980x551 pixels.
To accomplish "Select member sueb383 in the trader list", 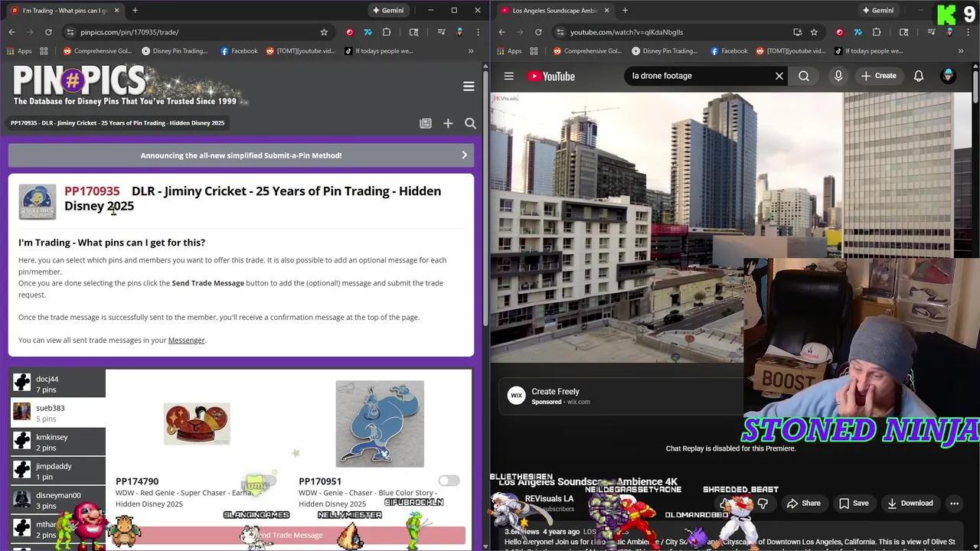I will (x=58, y=413).
